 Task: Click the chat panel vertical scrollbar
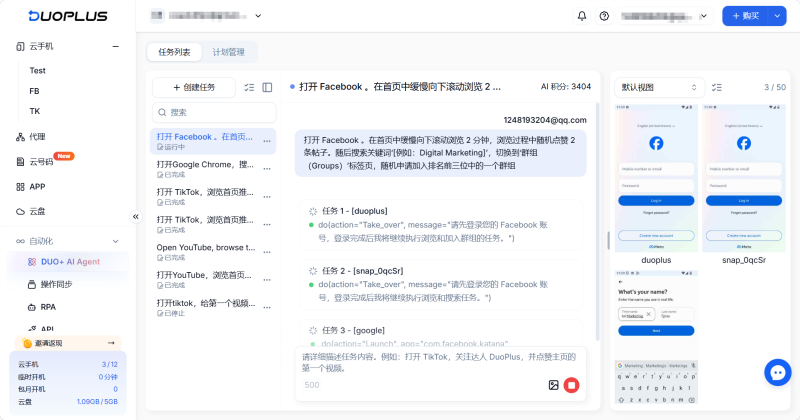point(598,221)
